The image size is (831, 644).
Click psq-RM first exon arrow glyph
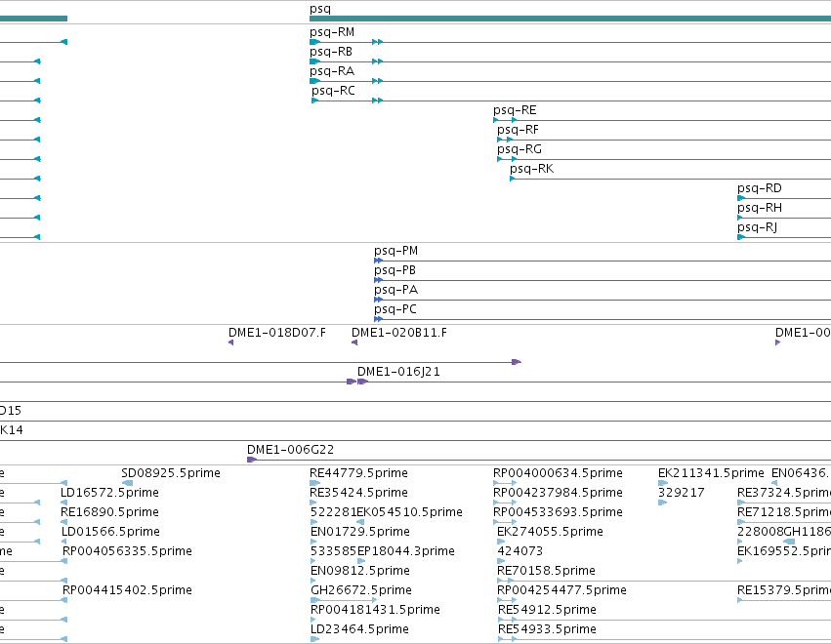click(314, 42)
